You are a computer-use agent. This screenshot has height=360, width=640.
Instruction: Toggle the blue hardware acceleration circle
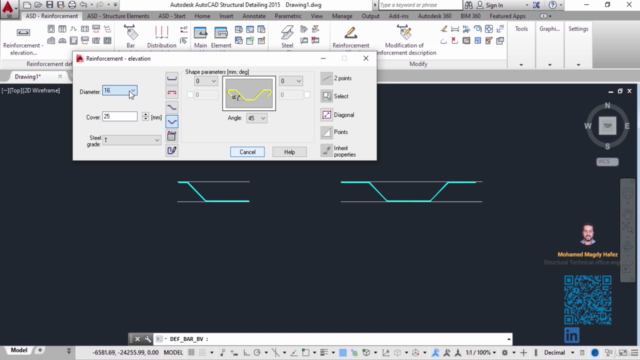click(595, 353)
